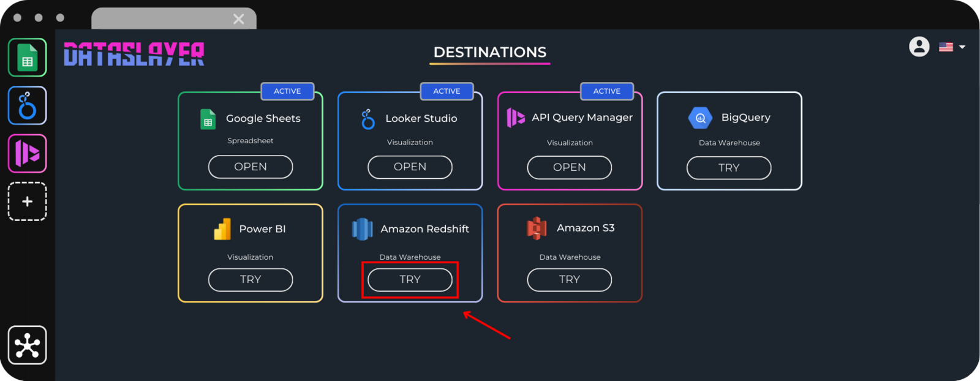Screen dimensions: 980x381
Task: Click the US flag language icon
Action: [946, 47]
